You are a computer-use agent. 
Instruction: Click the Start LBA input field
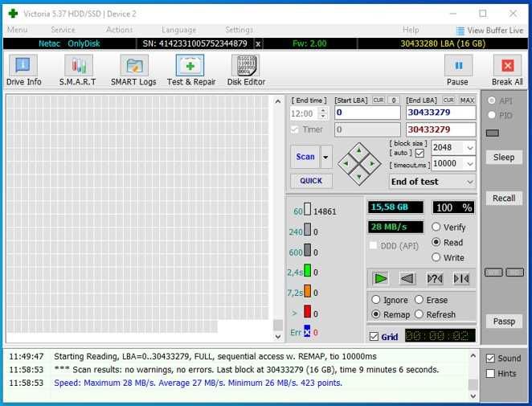[367, 113]
